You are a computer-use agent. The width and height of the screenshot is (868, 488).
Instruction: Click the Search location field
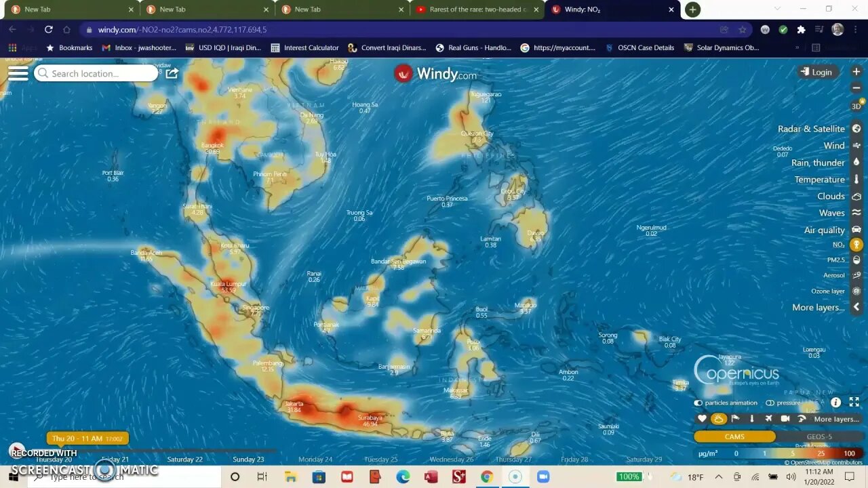pos(96,73)
